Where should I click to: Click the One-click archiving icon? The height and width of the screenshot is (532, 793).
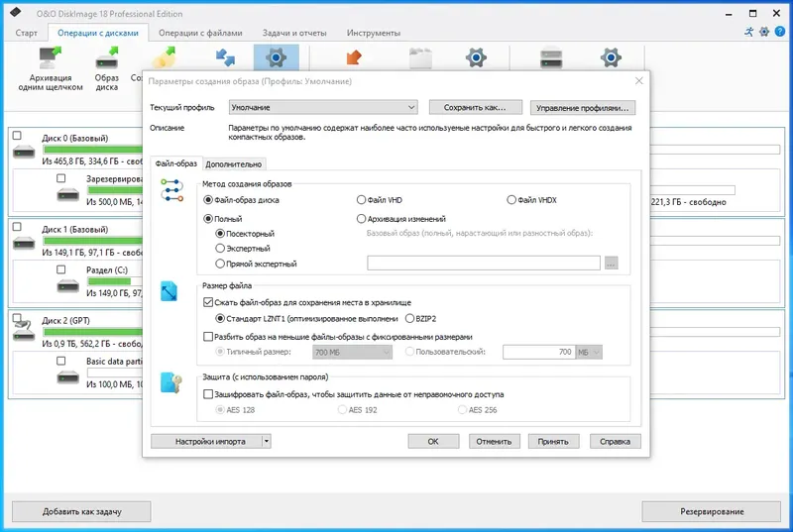coord(51,57)
